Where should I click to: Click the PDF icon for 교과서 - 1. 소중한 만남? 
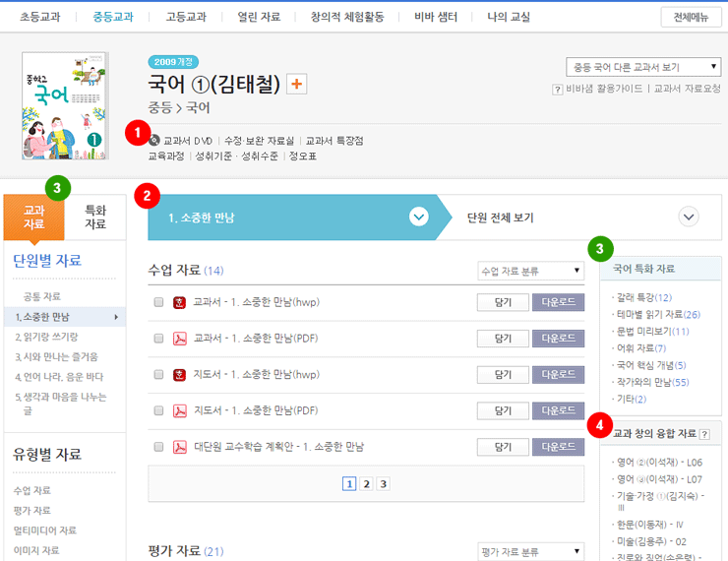180,339
